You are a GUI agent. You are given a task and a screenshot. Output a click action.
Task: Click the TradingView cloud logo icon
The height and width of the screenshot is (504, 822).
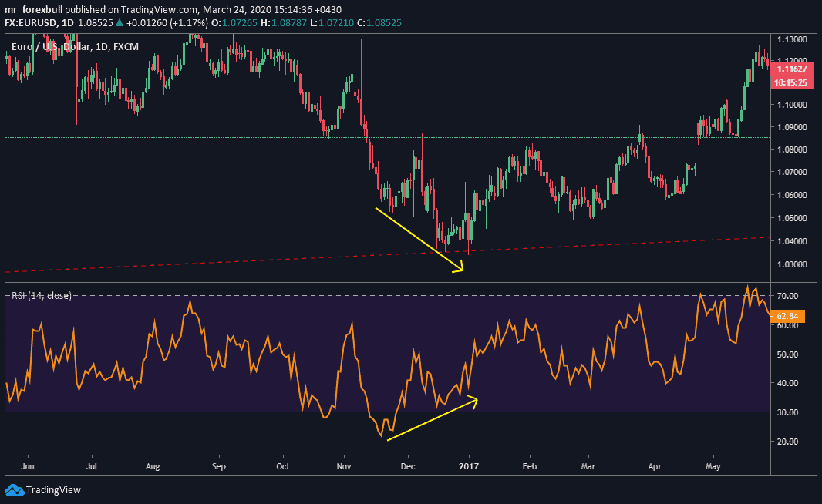(14, 489)
